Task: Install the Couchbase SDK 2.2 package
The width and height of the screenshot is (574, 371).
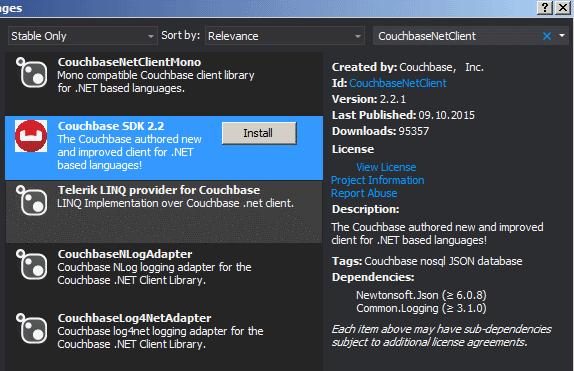Action: pyautogui.click(x=259, y=133)
